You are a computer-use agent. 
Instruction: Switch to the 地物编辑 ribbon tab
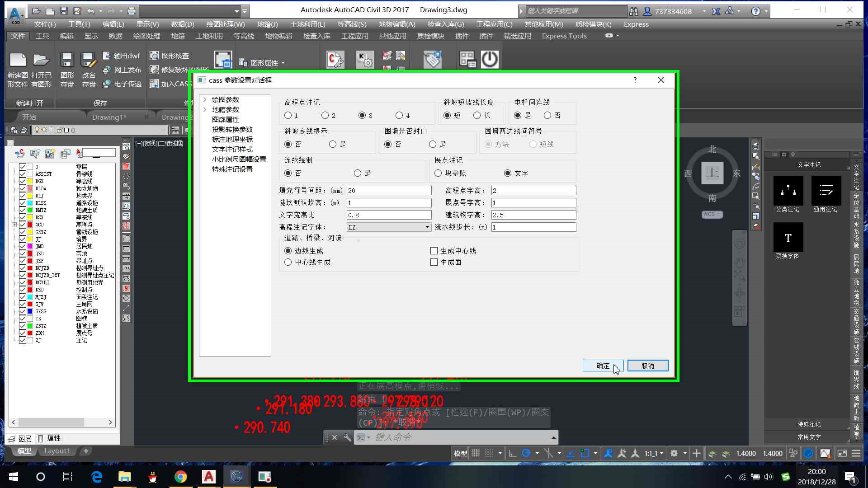point(278,36)
